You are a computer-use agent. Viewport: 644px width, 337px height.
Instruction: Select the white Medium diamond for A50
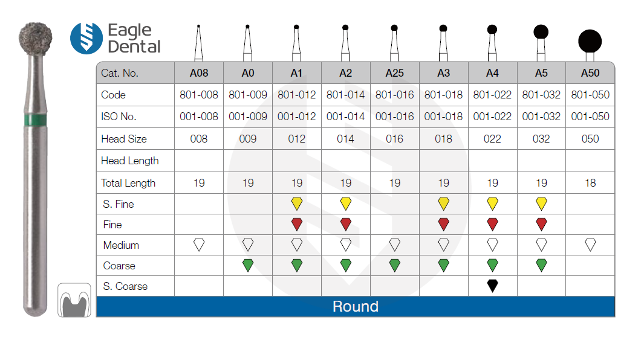pos(590,245)
